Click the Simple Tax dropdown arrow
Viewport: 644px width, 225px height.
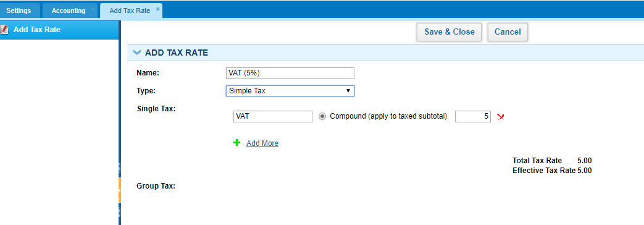tap(348, 91)
